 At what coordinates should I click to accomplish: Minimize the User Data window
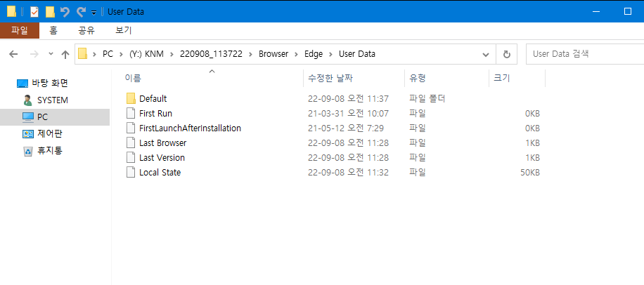596,11
